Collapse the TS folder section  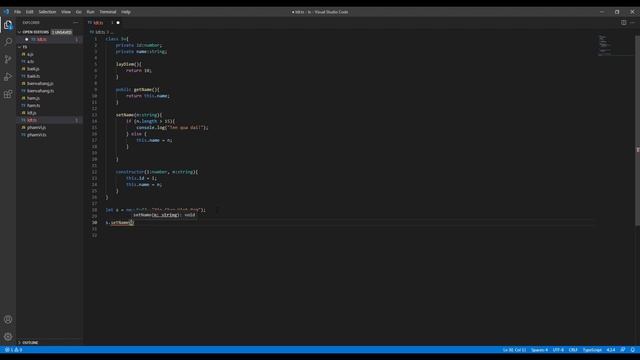coord(19,47)
